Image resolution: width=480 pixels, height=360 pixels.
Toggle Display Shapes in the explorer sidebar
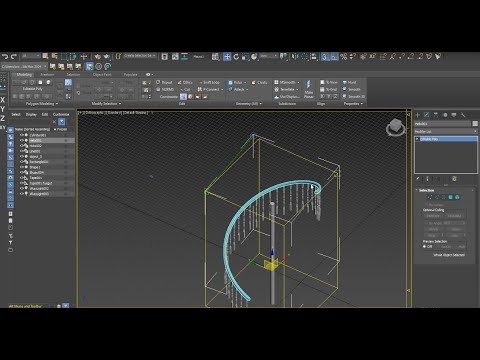point(10,137)
